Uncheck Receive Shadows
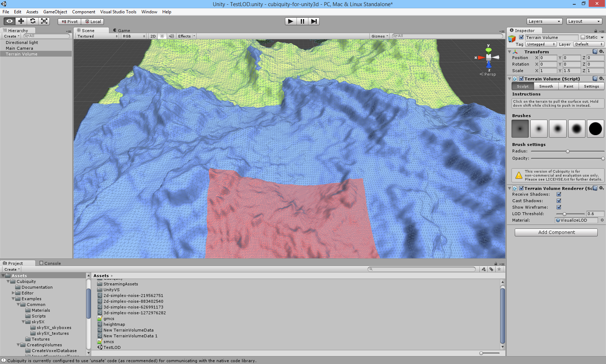The width and height of the screenshot is (606, 364). click(559, 194)
